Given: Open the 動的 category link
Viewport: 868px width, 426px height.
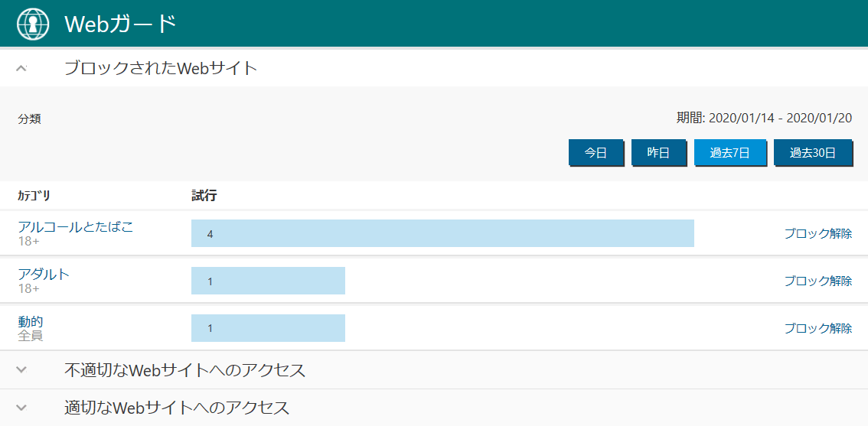Looking at the screenshot, I should coord(31,321).
